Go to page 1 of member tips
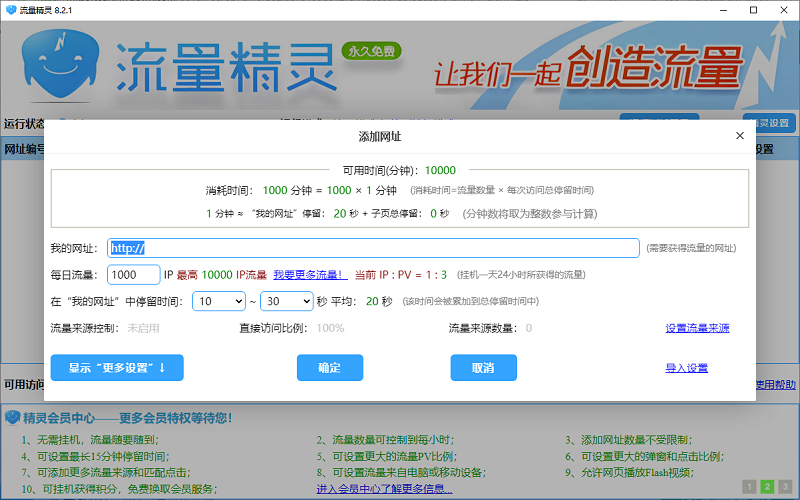The height and width of the screenshot is (500, 800). pyautogui.click(x=748, y=487)
